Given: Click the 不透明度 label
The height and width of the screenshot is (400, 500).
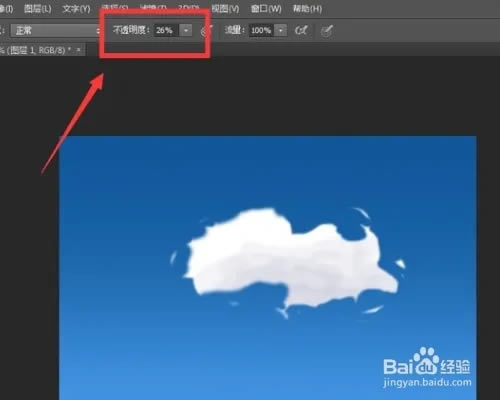Looking at the screenshot, I should 131,30.
